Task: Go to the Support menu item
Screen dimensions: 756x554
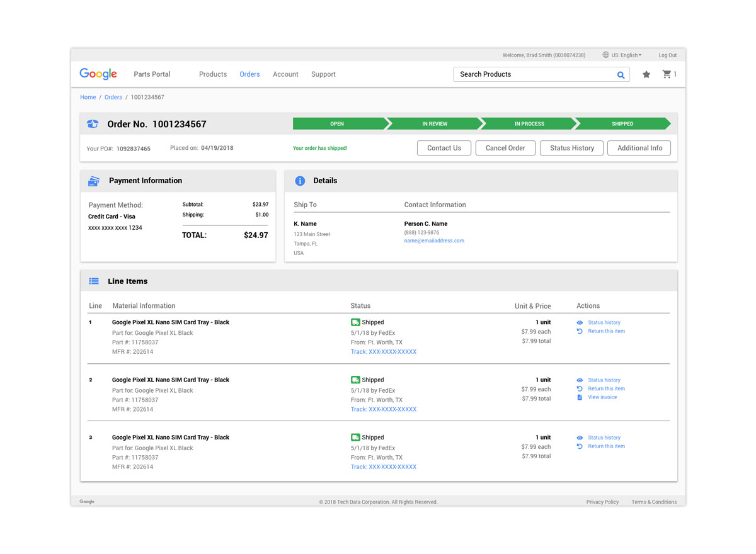Action: (x=323, y=74)
